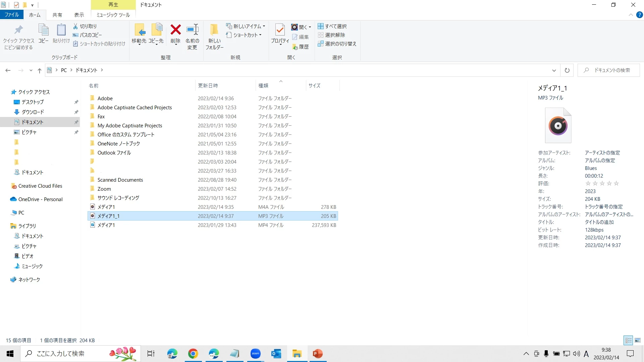Click the Pin to Quick Access icon
This screenshot has width=644, height=362.
point(18,30)
